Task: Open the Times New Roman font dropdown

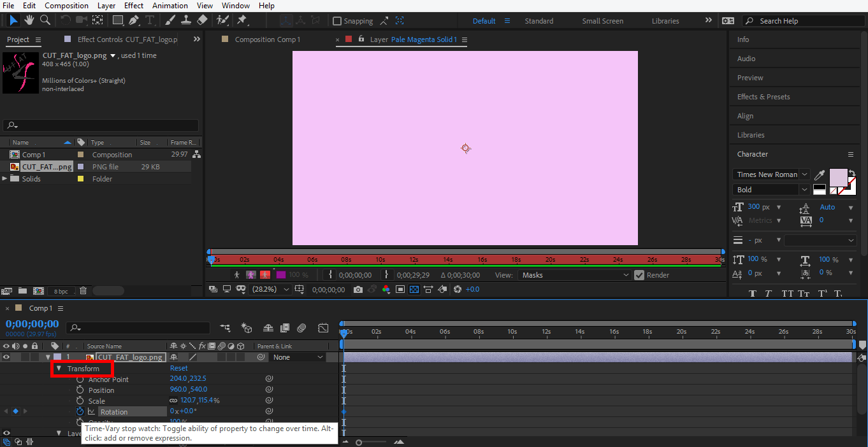Action: [770, 174]
